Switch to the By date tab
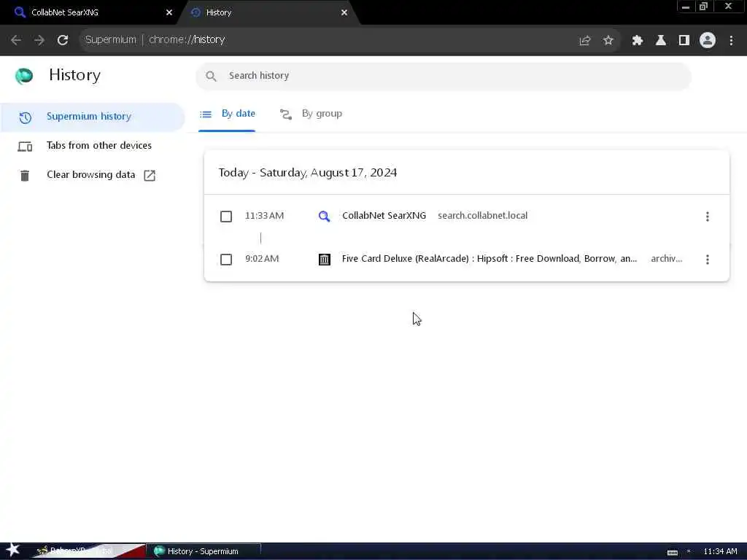747x560 pixels. tap(228, 114)
